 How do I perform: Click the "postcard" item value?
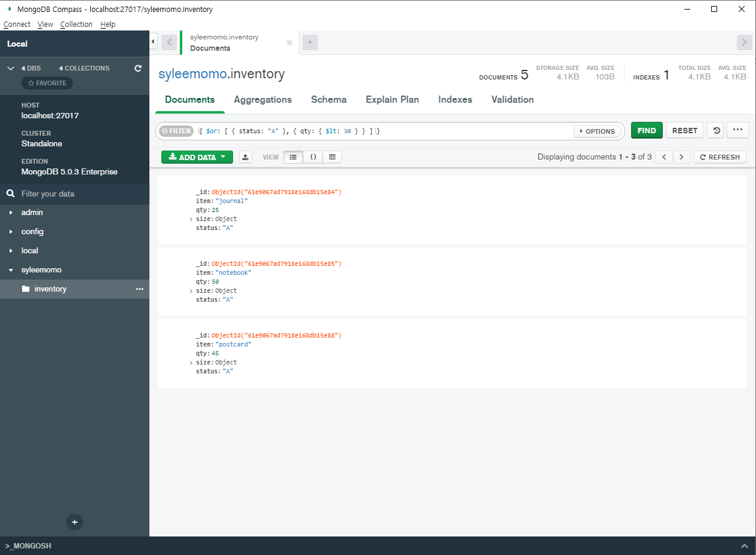[233, 345]
